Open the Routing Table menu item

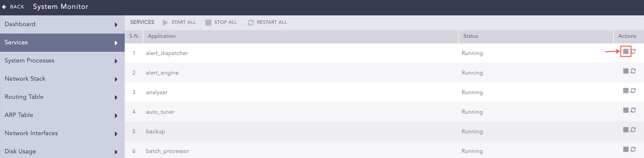tap(24, 97)
